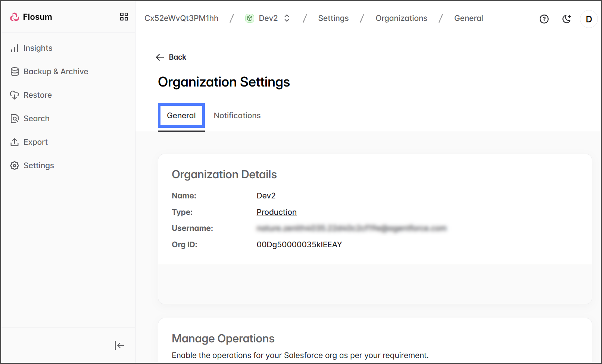
Task: Click Organizations in the breadcrumb
Action: [401, 18]
